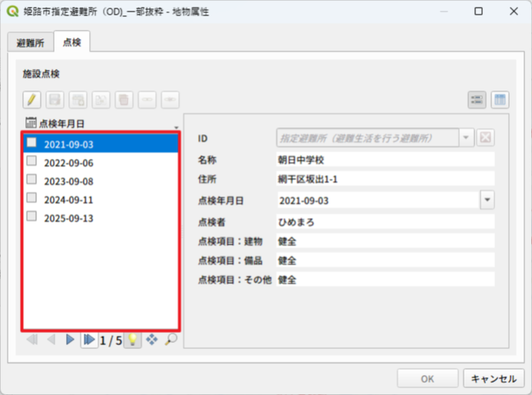This screenshot has width=532, height=395.
Task: Click the zoom to feature magnifier
Action: (170, 340)
